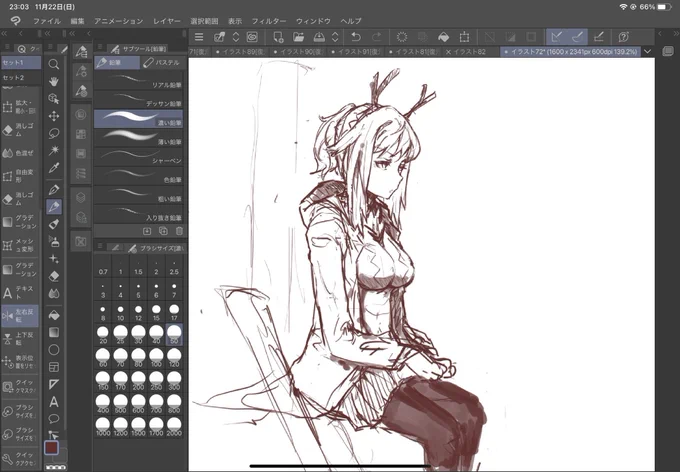
Task: Toggle snap to special ruler
Action: (x=577, y=37)
